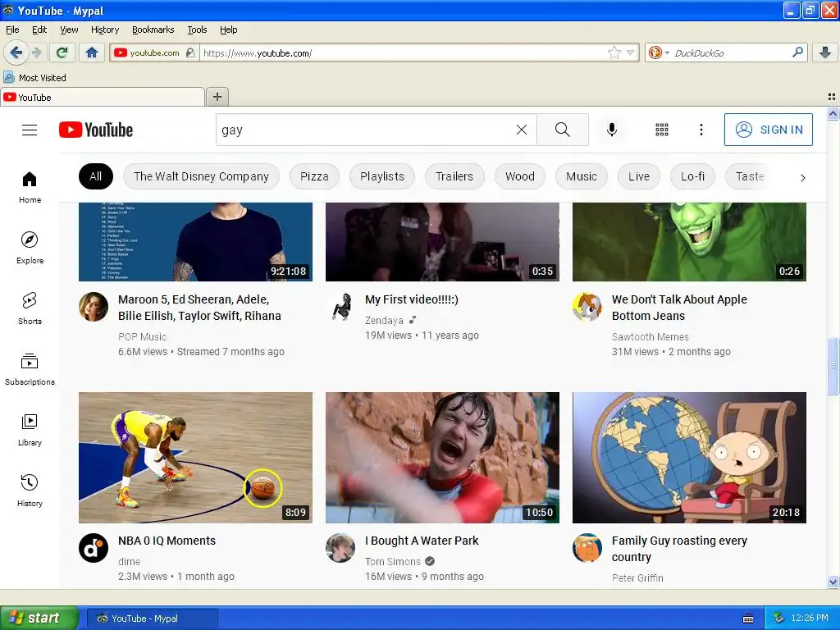Open NBA 0 IQ Moments thumbnail

tap(195, 458)
